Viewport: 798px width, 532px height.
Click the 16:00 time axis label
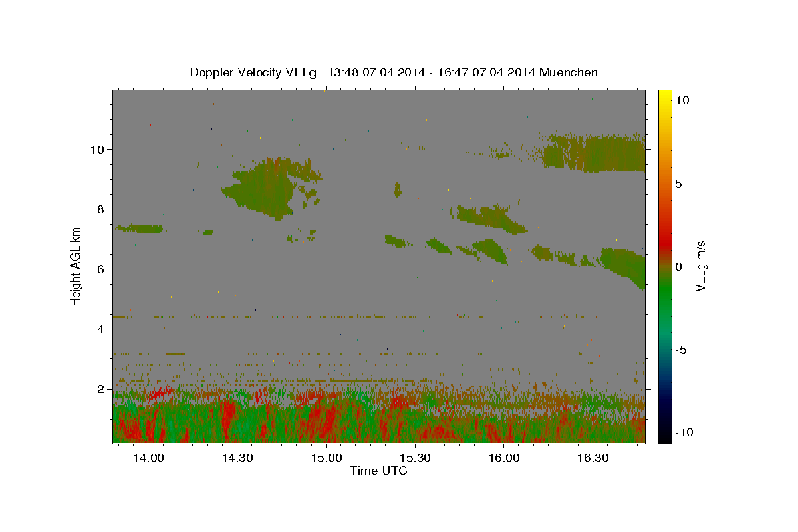[504, 458]
